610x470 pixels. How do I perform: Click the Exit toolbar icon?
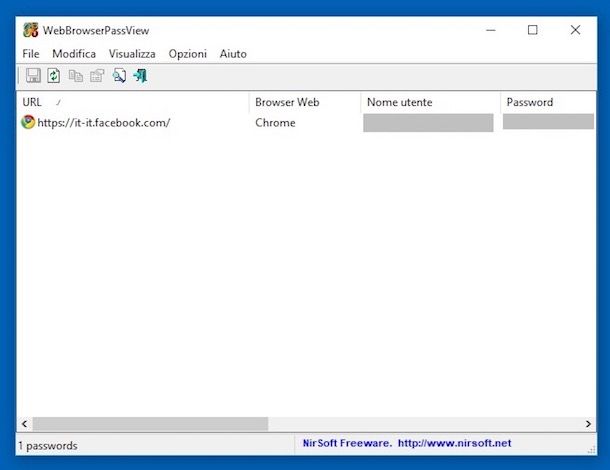pyautogui.click(x=140, y=75)
